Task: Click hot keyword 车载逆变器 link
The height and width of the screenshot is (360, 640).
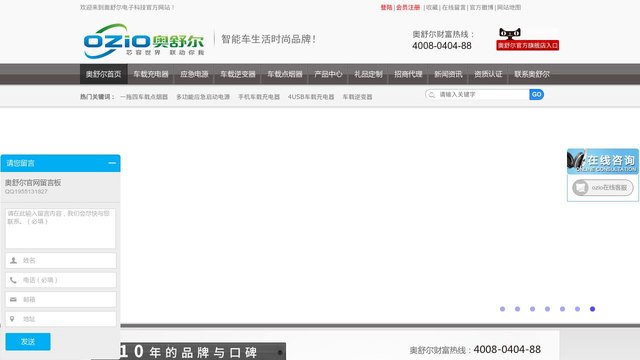Action: (x=357, y=97)
